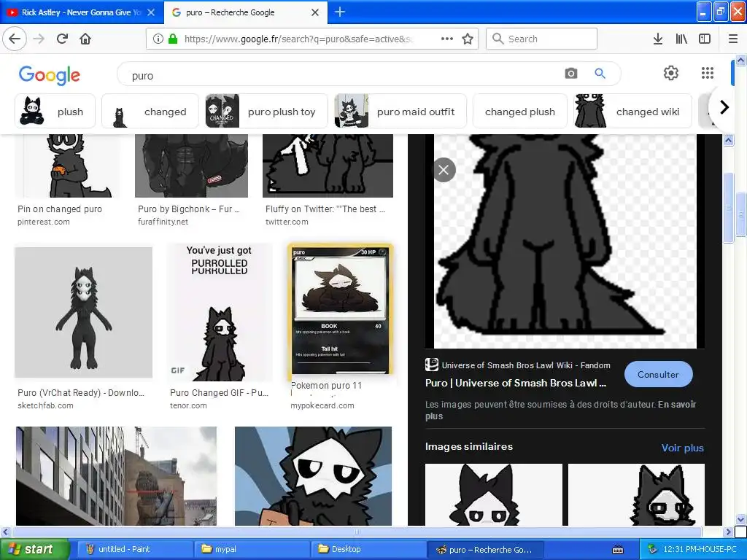747x560 pixels.
Task: Open 'You've just got PURROLLED' GIF thumbnail
Action: click(219, 312)
